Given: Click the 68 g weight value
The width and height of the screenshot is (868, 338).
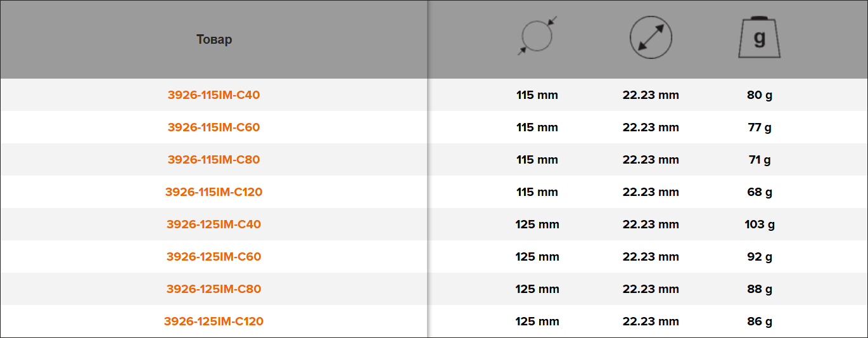Looking at the screenshot, I should coord(760,192).
